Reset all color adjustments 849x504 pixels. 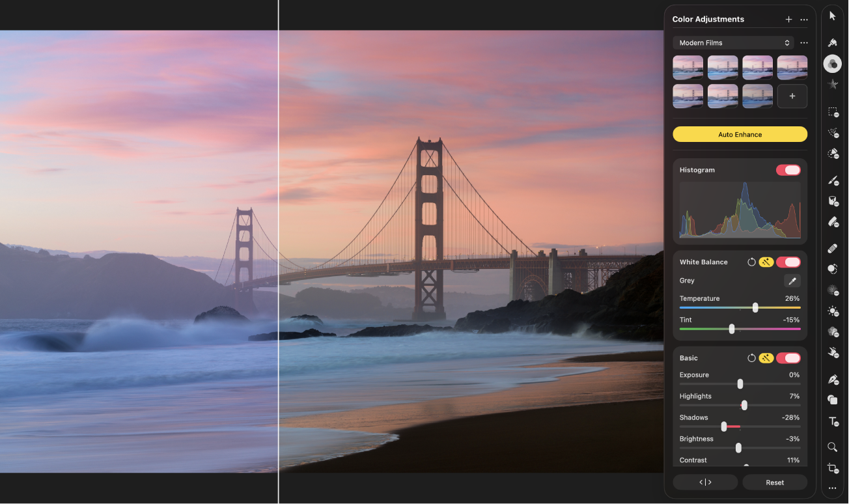[x=774, y=482]
